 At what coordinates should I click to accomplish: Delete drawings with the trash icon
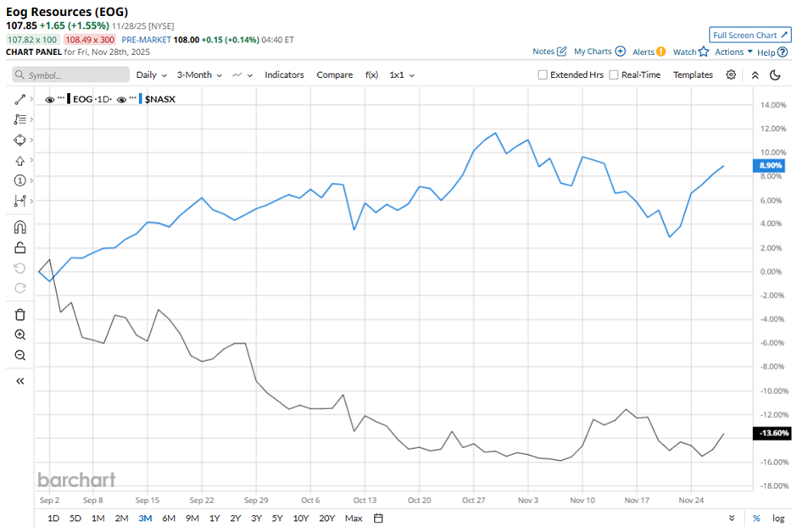[x=20, y=315]
